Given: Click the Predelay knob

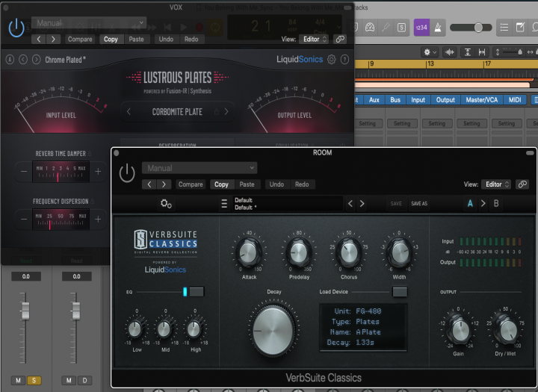Looking at the screenshot, I should click(298, 253).
